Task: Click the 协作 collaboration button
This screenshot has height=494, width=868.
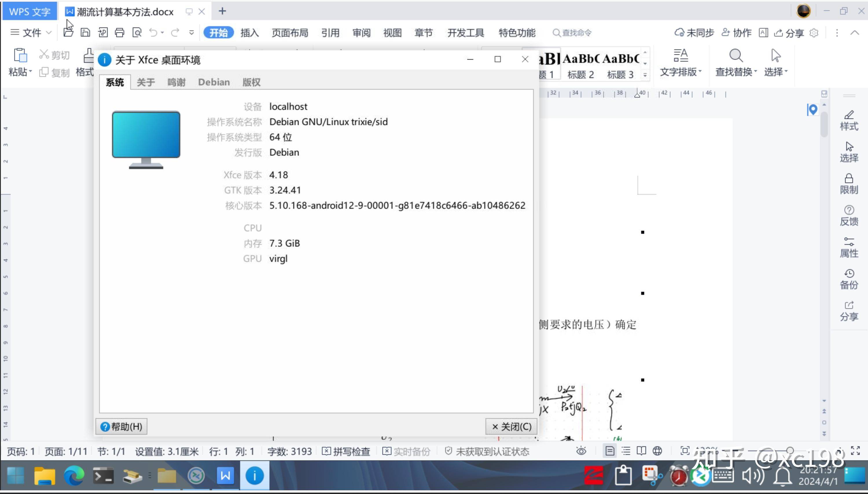Action: [736, 33]
